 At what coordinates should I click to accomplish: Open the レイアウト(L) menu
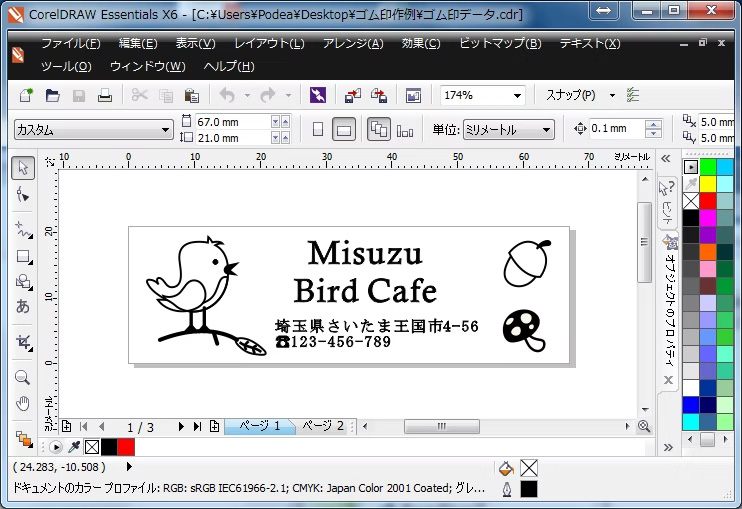[269, 44]
